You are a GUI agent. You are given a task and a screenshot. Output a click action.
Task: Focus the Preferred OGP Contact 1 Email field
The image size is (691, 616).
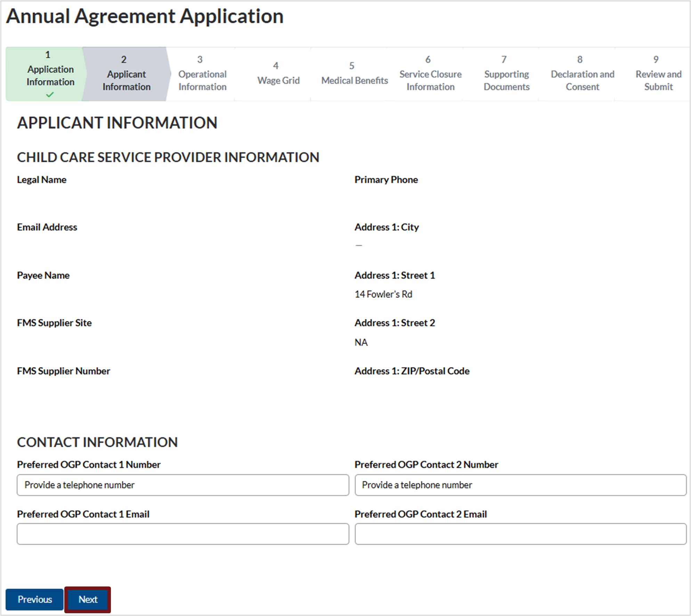183,534
